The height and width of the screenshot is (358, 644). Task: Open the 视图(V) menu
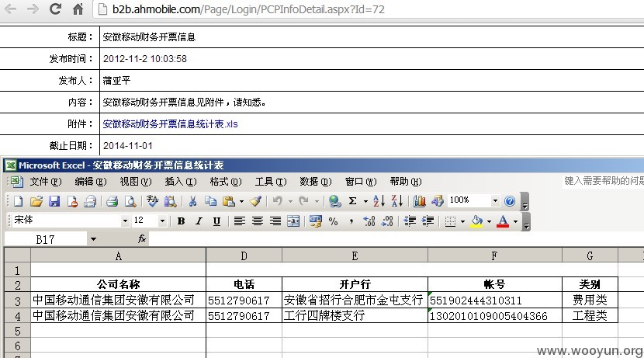(x=136, y=181)
